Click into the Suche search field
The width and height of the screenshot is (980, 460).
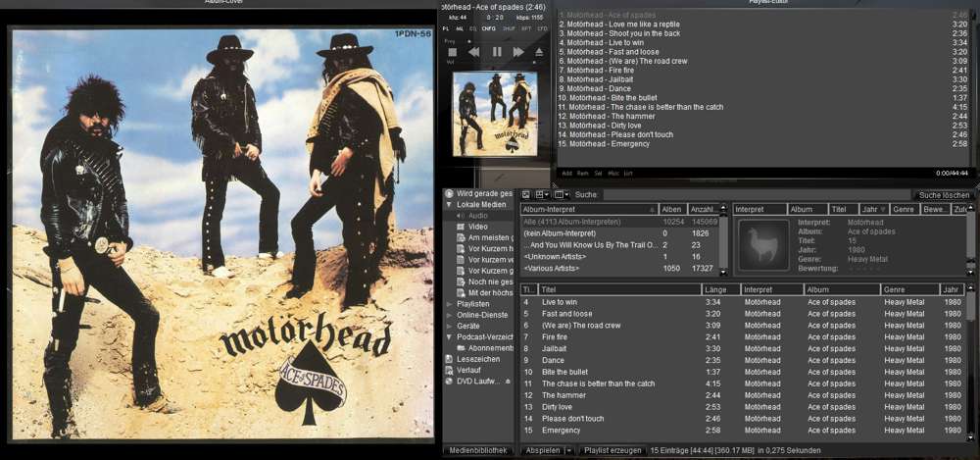[x=755, y=195]
